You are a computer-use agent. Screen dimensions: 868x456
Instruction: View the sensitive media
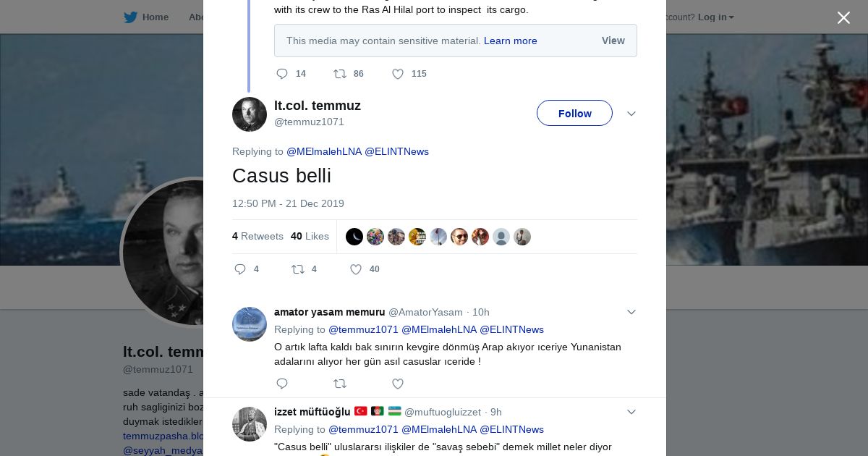(613, 41)
